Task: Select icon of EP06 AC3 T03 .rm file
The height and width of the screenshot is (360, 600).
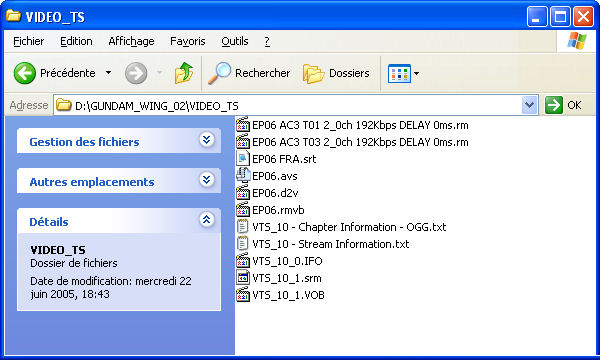Action: click(243, 141)
